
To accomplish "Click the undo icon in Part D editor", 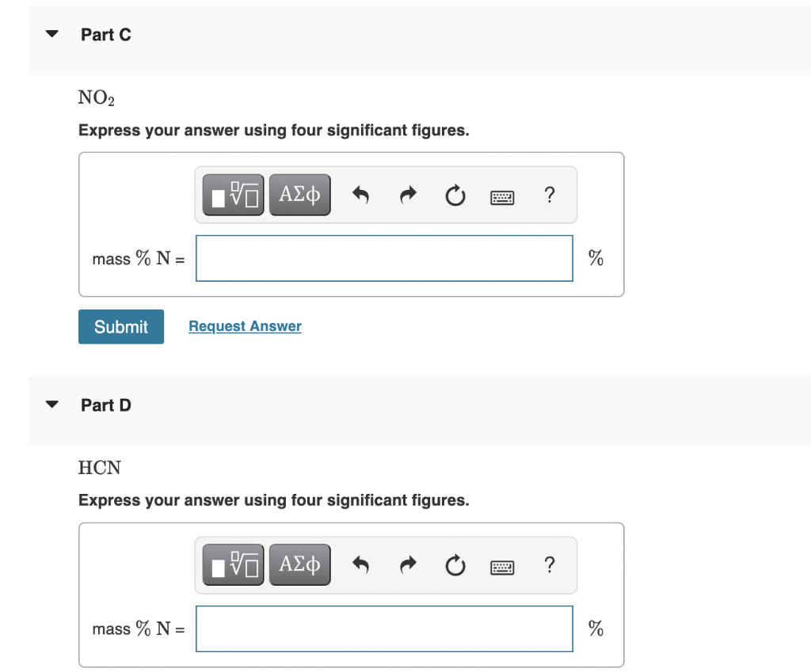I will pos(360,564).
